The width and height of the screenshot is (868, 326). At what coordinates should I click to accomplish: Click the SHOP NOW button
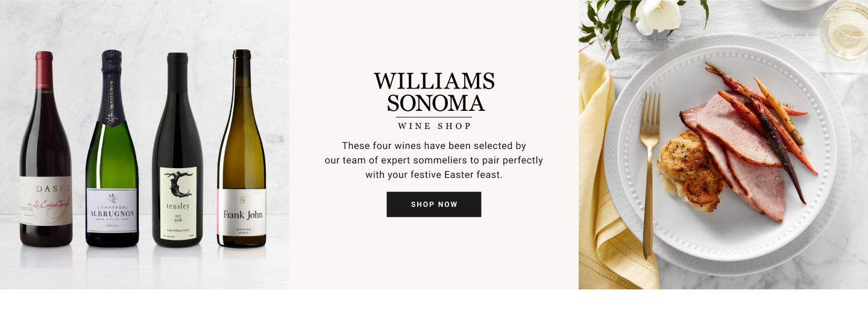pyautogui.click(x=434, y=204)
